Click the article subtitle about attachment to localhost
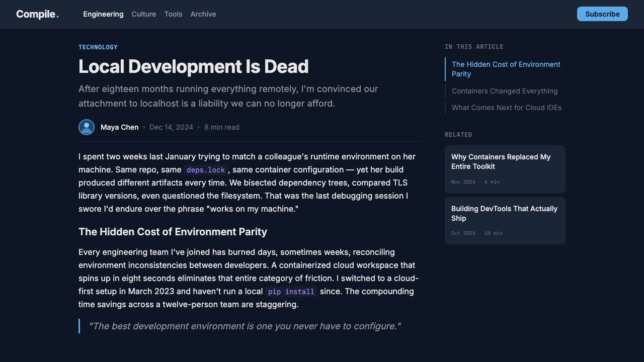 (228, 96)
